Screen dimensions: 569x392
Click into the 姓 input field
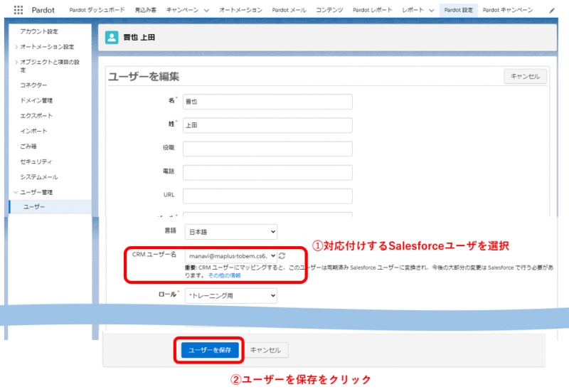(x=267, y=125)
